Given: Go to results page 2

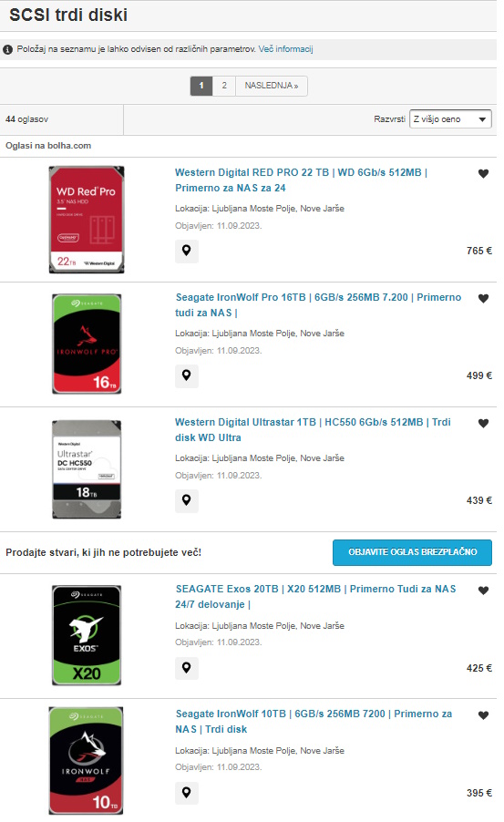Looking at the screenshot, I should tap(224, 86).
